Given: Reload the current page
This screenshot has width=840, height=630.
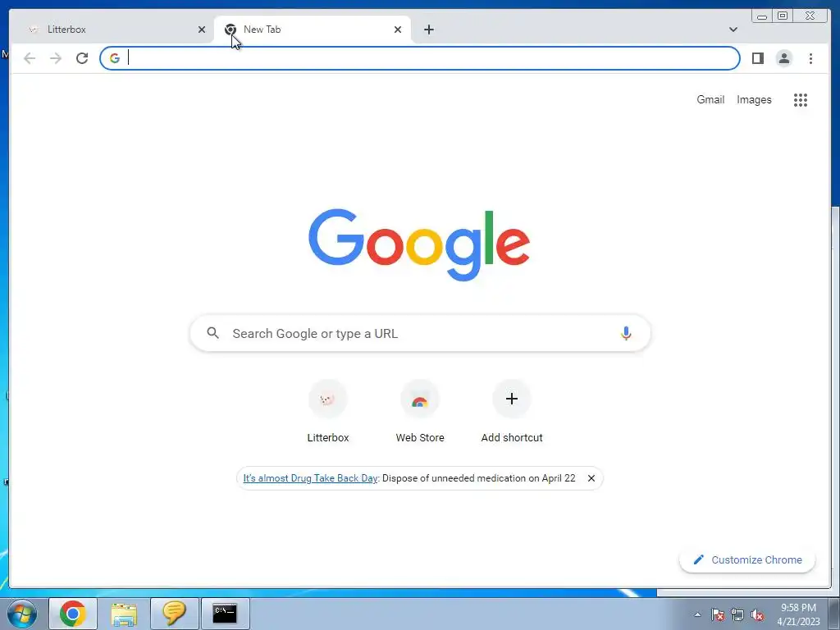Looking at the screenshot, I should [82, 58].
